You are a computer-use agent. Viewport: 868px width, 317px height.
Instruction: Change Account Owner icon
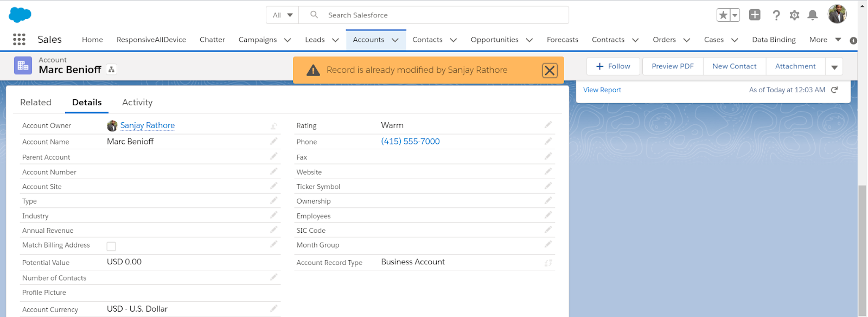[x=274, y=126]
